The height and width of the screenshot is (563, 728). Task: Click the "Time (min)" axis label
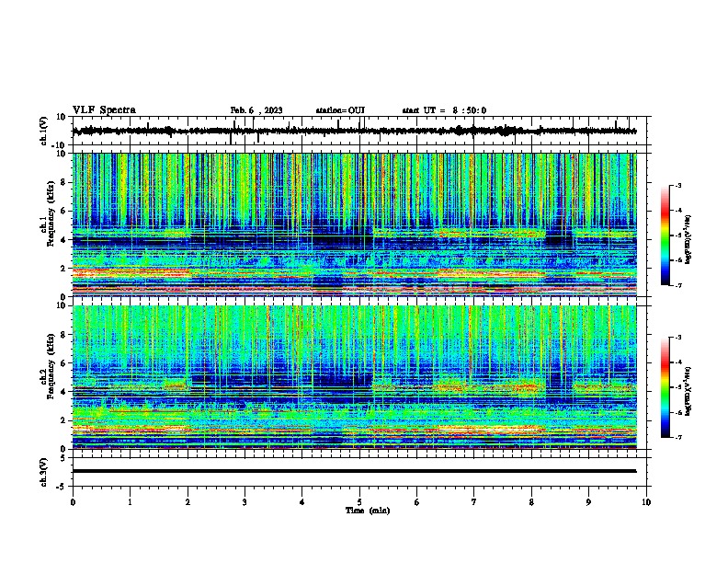(368, 511)
